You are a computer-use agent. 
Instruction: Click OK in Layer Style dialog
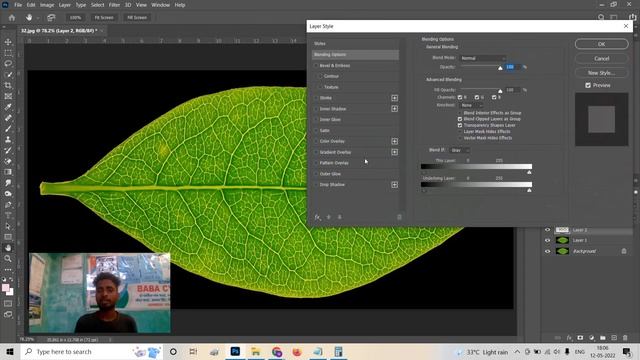point(602,44)
